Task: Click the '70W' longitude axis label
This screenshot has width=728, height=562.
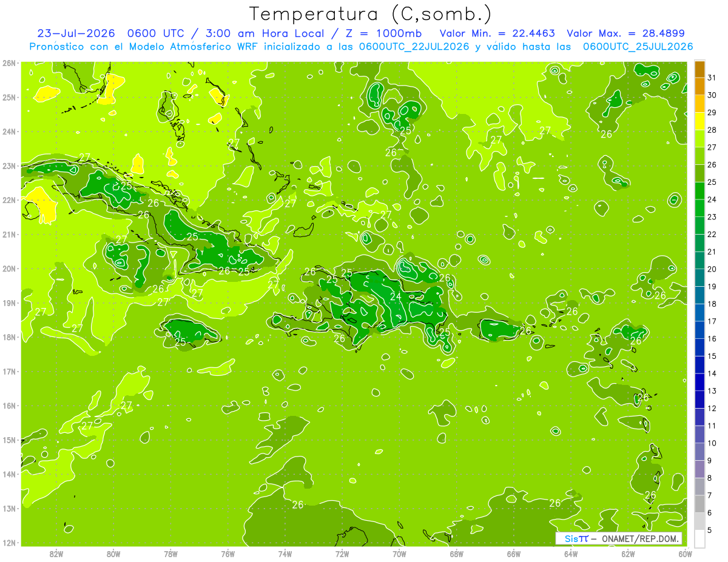Action: point(399,554)
